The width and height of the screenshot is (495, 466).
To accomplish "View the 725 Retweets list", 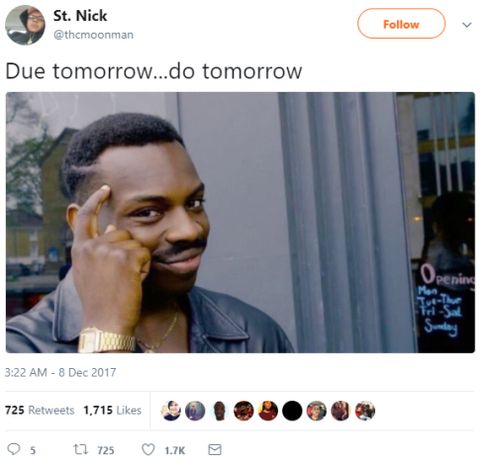I will (x=40, y=410).
